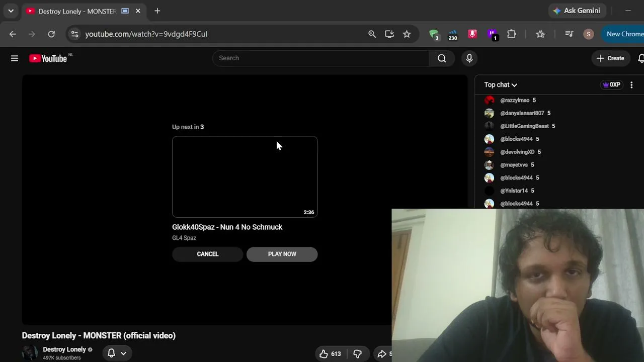Open the Destroy Lonely channel name link
Image resolution: width=644 pixels, height=362 pixels.
(x=64, y=349)
